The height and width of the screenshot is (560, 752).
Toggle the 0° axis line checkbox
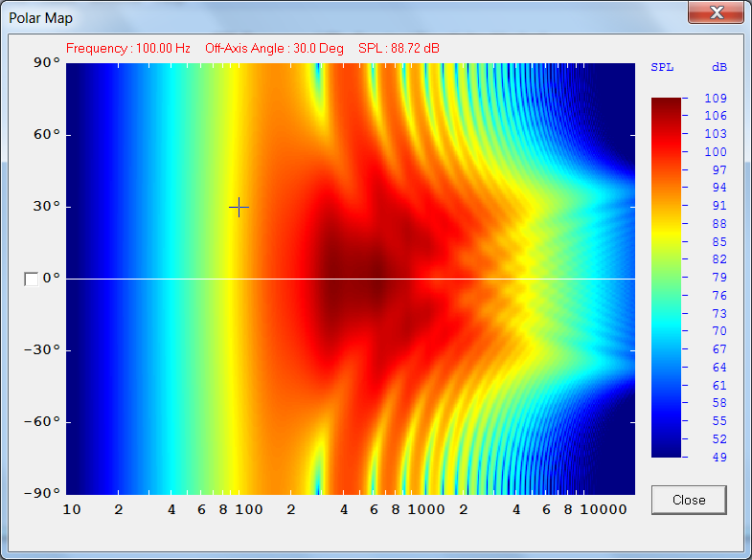[x=32, y=280]
